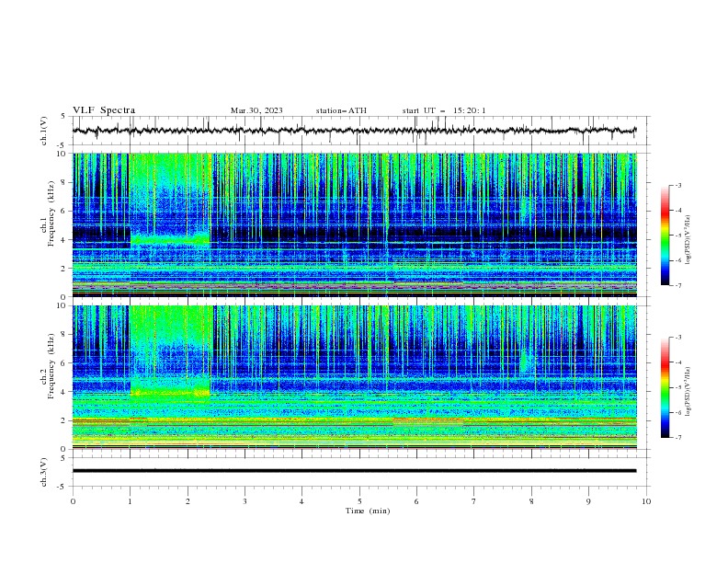The image size is (728, 563).
Task: Click time-axis tick label "4"
Action: (x=301, y=501)
